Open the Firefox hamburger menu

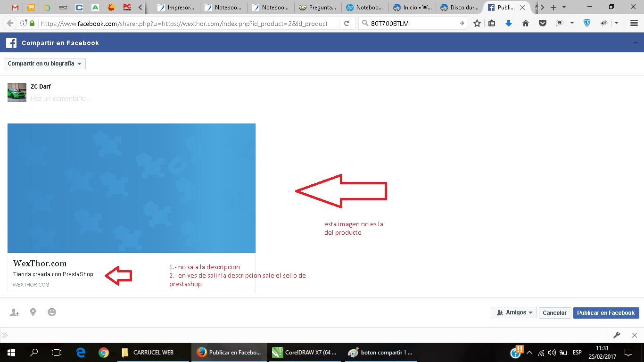click(634, 23)
